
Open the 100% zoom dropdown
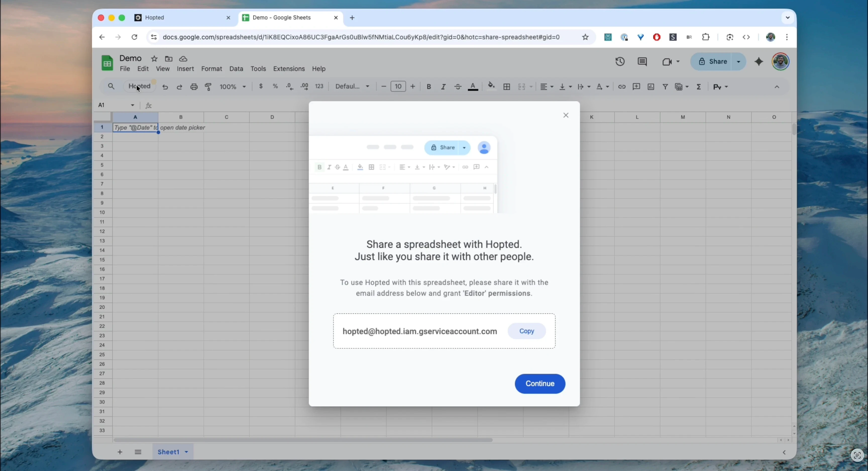(233, 87)
